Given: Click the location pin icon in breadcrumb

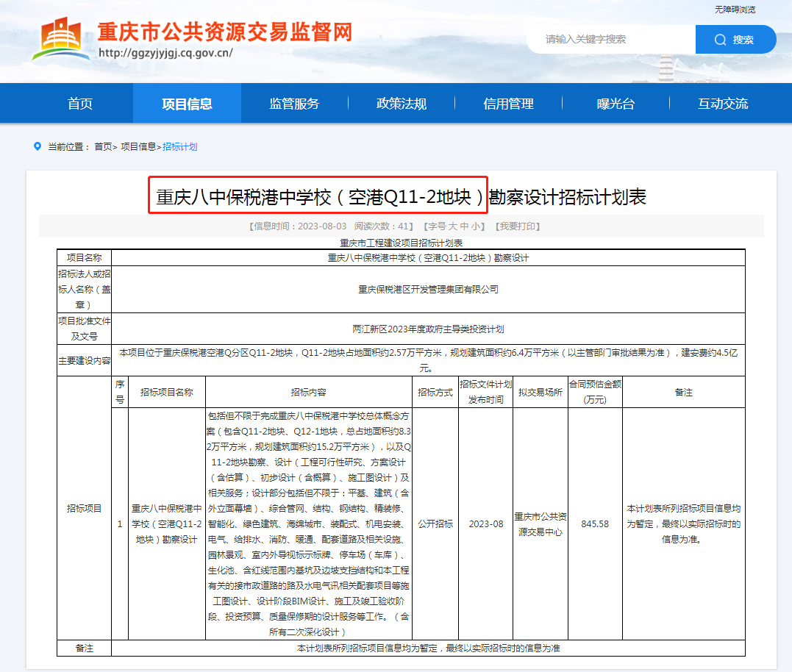Looking at the screenshot, I should (38, 146).
